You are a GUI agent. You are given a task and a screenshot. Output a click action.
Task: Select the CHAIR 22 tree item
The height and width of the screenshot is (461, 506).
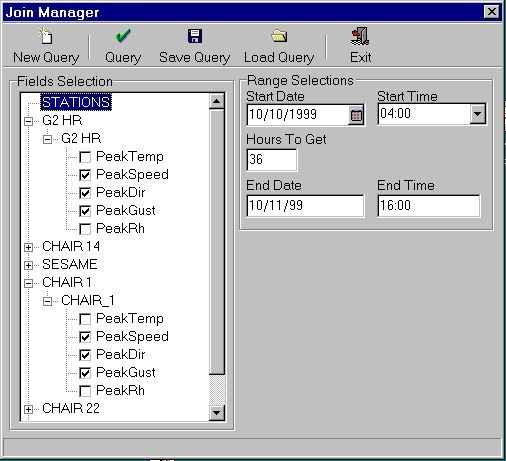tap(71, 408)
